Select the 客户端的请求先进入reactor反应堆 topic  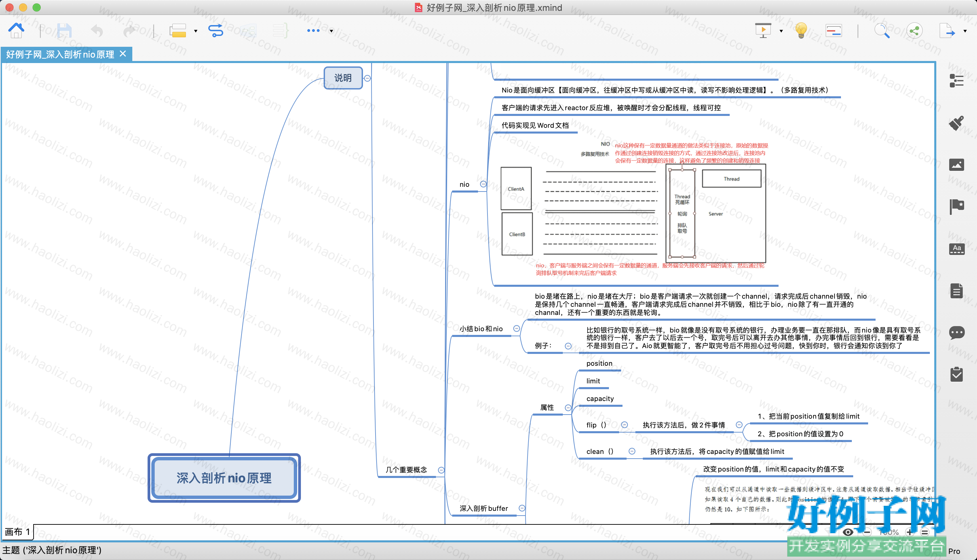pyautogui.click(x=611, y=108)
